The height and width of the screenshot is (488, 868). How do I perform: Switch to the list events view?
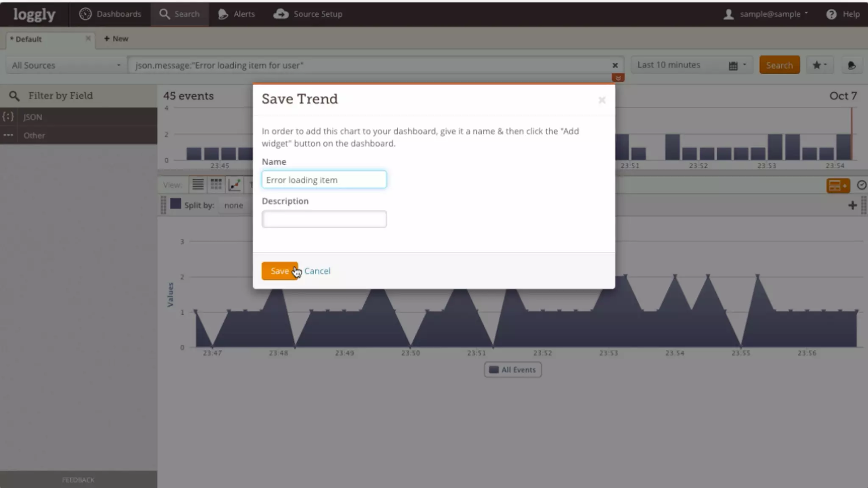tap(198, 184)
